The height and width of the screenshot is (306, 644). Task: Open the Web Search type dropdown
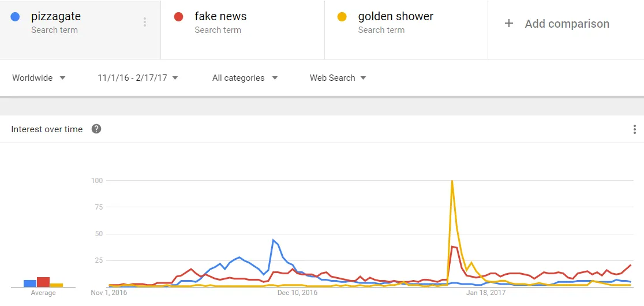tap(338, 77)
